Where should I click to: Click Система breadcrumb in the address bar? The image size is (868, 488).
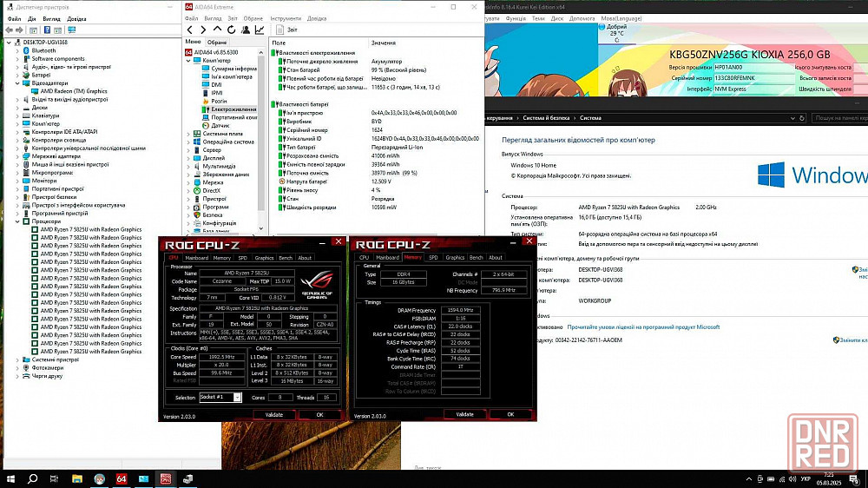point(590,118)
